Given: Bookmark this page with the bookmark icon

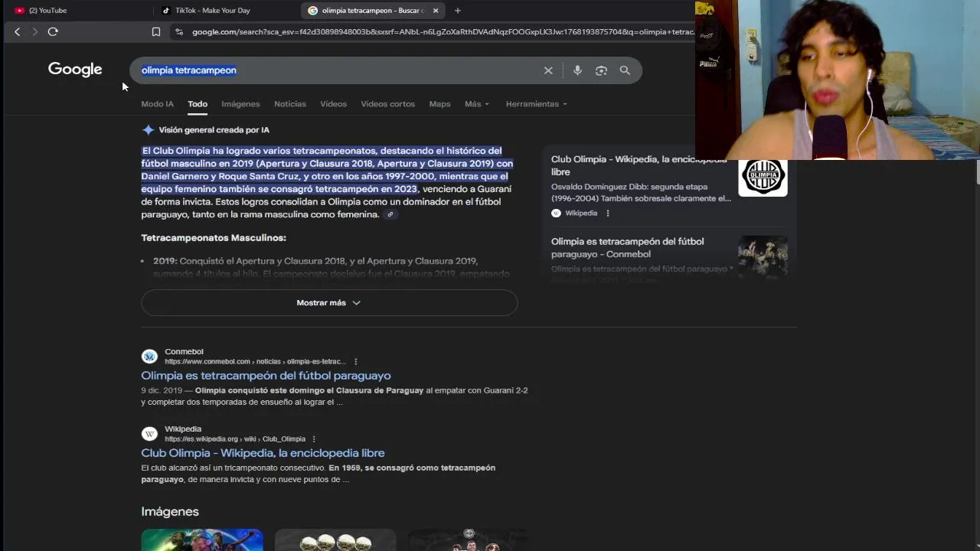Looking at the screenshot, I should (x=156, y=31).
